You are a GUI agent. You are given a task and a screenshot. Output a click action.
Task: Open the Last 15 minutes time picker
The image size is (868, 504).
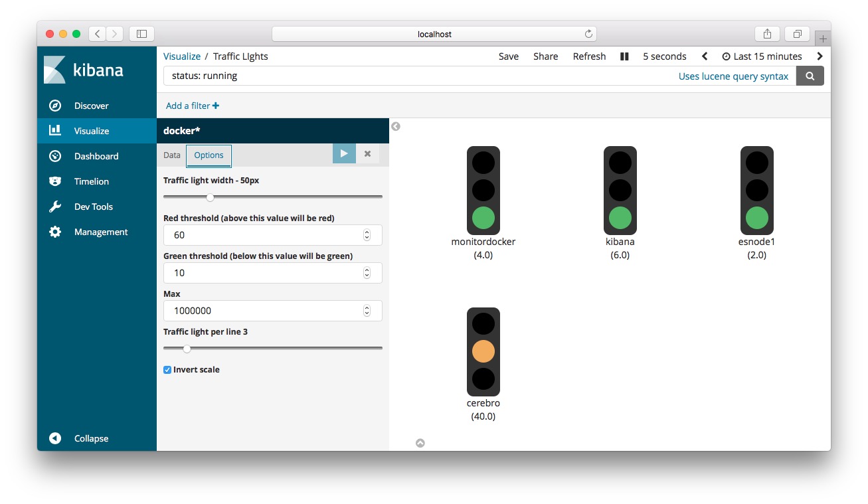point(762,56)
